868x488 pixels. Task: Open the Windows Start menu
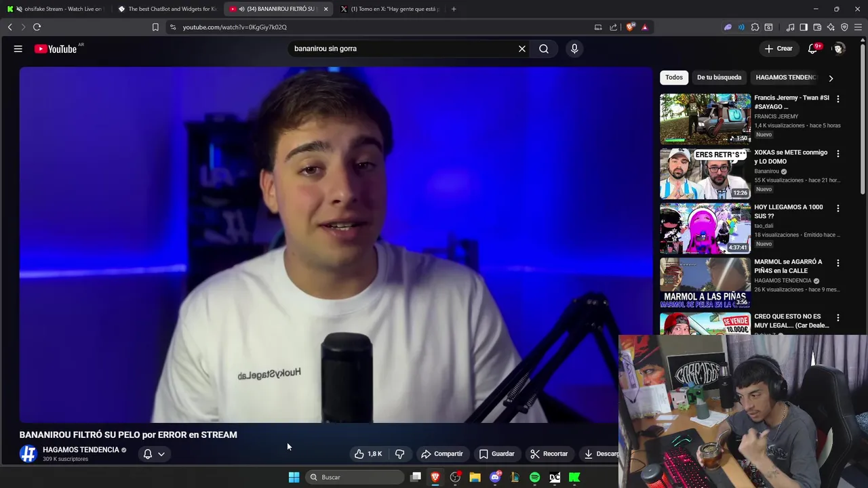coord(294,477)
